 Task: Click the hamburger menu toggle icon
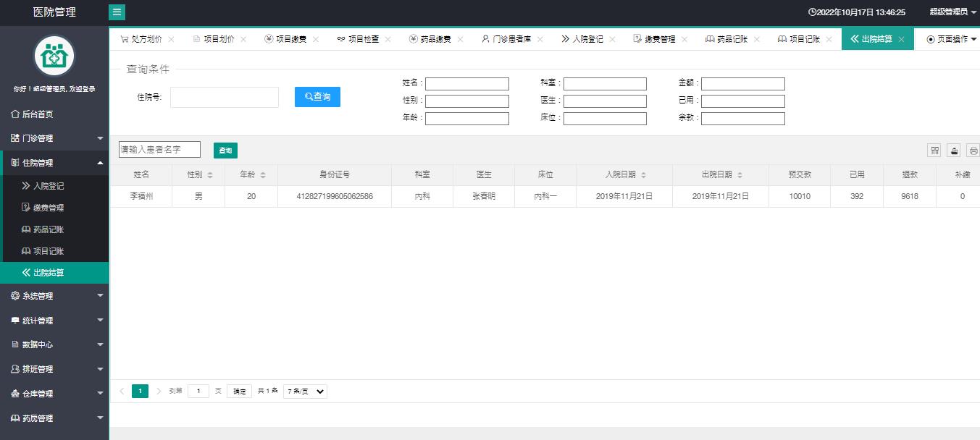click(117, 12)
